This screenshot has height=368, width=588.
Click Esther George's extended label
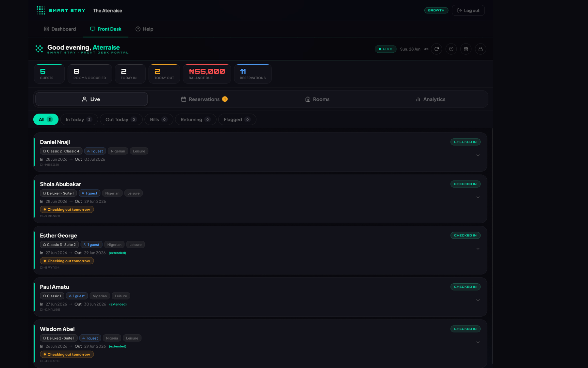117,253
